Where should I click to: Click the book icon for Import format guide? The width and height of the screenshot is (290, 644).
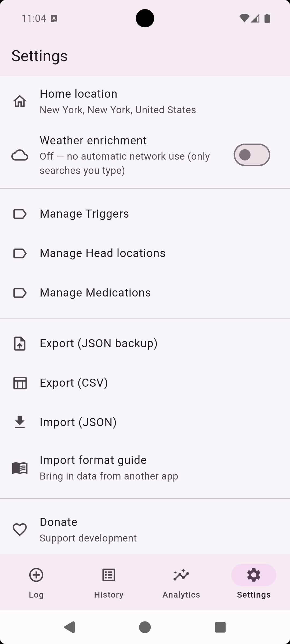click(20, 468)
